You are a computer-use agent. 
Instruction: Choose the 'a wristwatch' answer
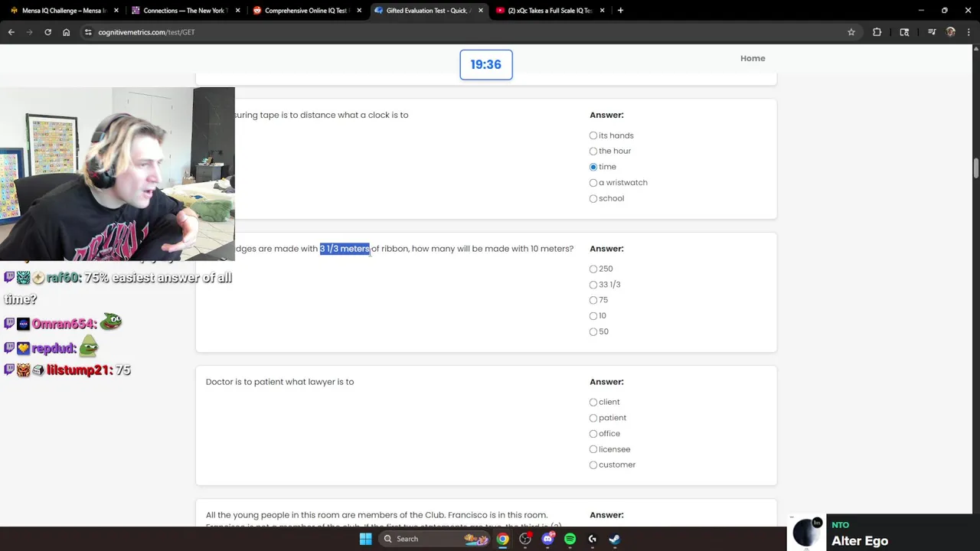point(593,183)
